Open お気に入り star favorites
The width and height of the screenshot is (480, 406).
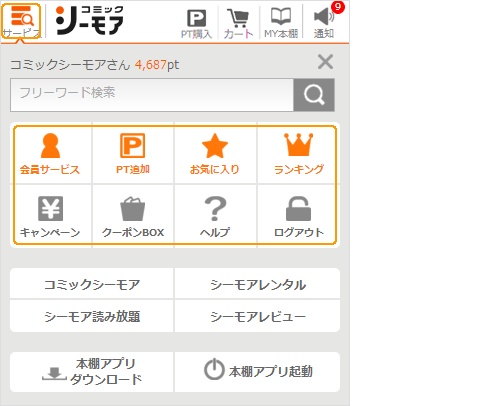pos(215,154)
